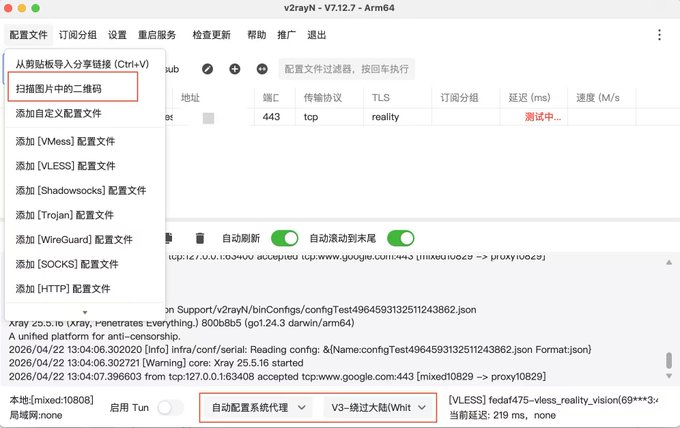Click the 'A unified platform for anti-censorship' line
Image resolution: width=680 pixels, height=428 pixels.
coord(95,336)
